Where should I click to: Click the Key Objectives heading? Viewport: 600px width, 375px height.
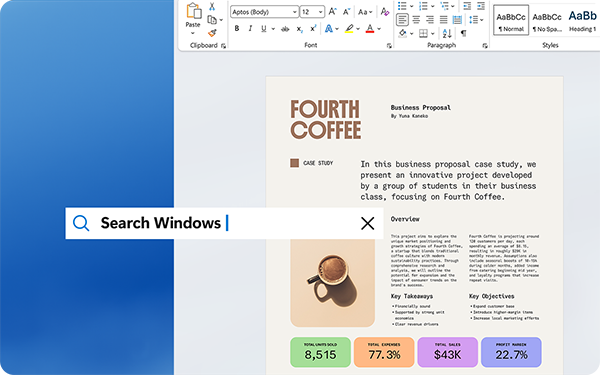coord(492,296)
